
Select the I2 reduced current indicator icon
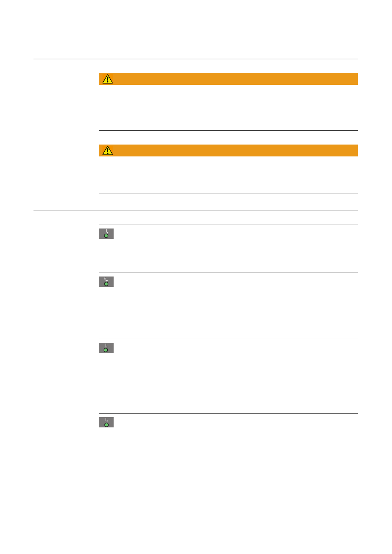click(x=106, y=422)
